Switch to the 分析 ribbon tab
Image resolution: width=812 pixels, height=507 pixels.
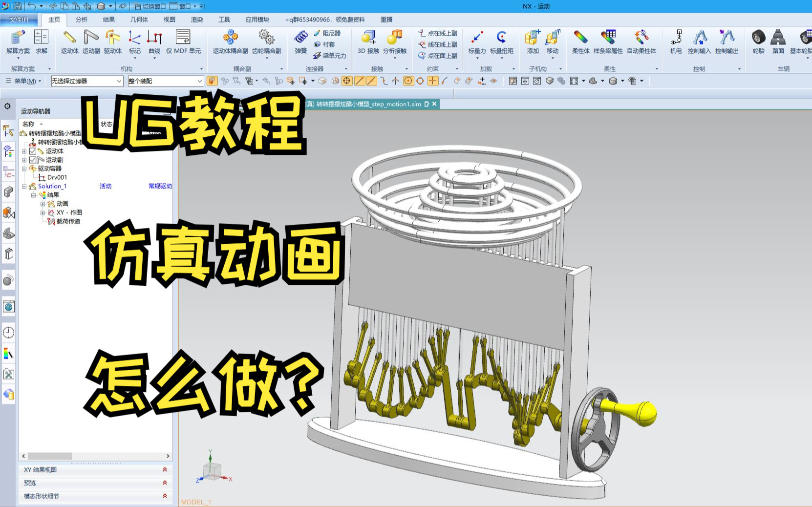[x=80, y=20]
